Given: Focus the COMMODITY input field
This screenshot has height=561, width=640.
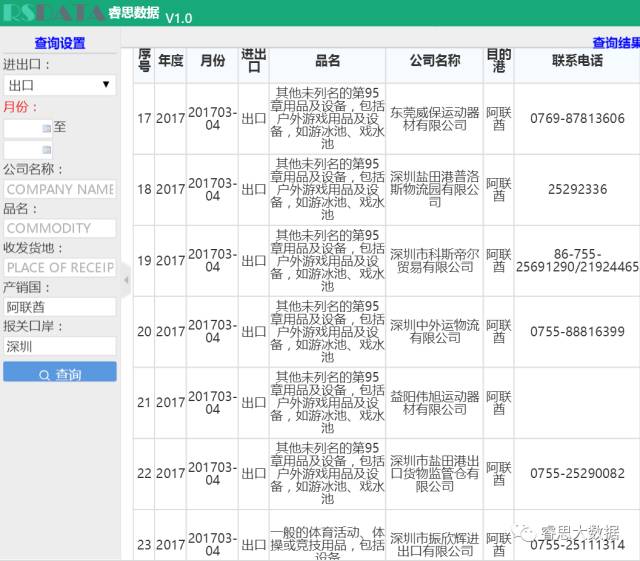Looking at the screenshot, I should pyautogui.click(x=60, y=228).
